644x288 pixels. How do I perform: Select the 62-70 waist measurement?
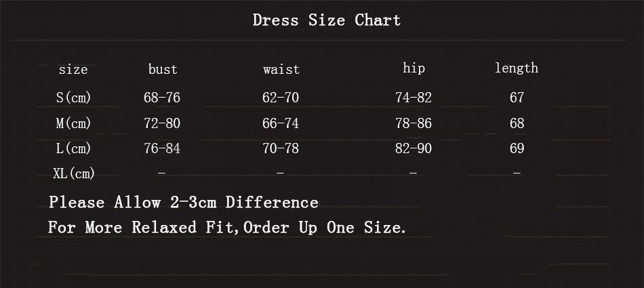[x=281, y=98]
